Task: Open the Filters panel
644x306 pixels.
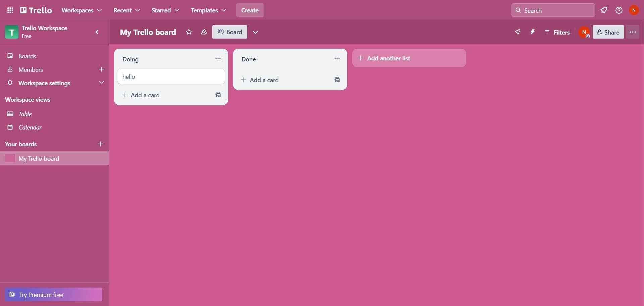Action: click(557, 32)
